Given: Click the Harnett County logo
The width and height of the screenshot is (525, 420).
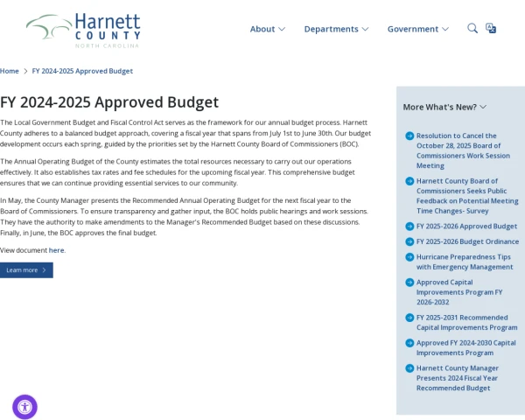Looking at the screenshot, I should click(83, 31).
